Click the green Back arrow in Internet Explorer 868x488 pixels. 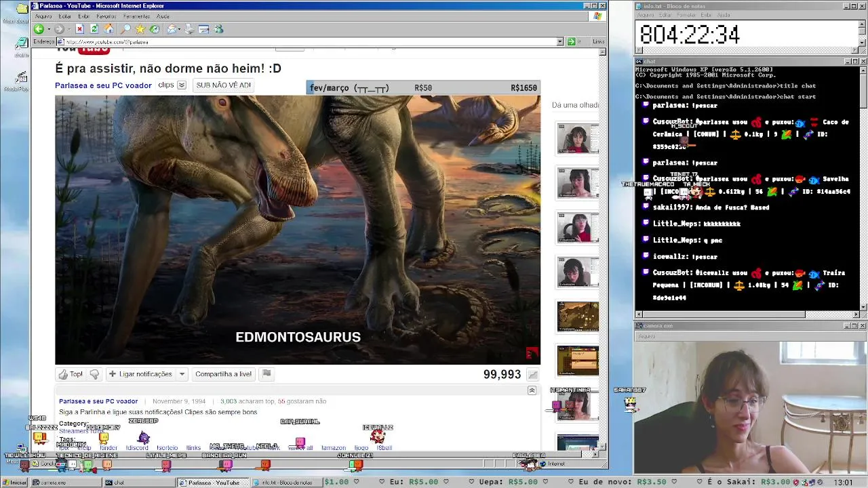(39, 29)
